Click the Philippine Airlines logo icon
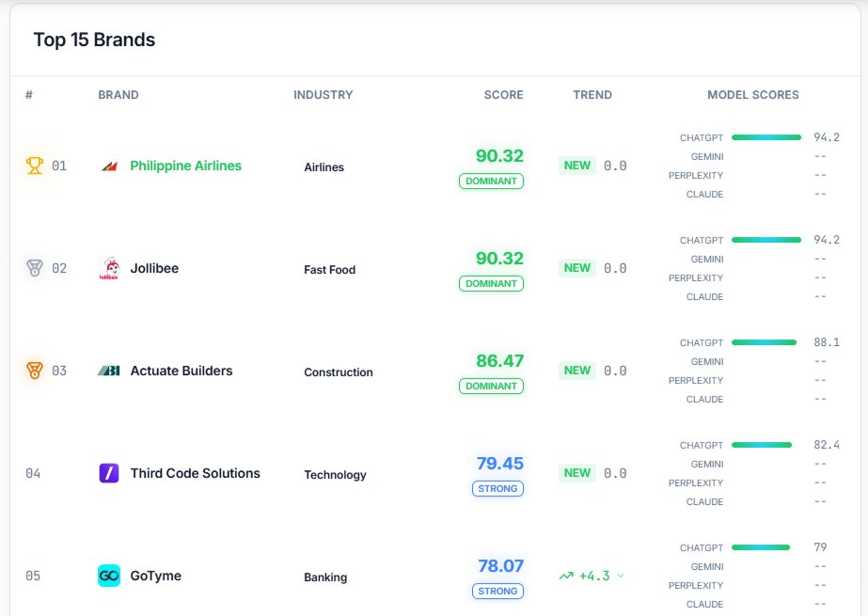 [x=110, y=166]
